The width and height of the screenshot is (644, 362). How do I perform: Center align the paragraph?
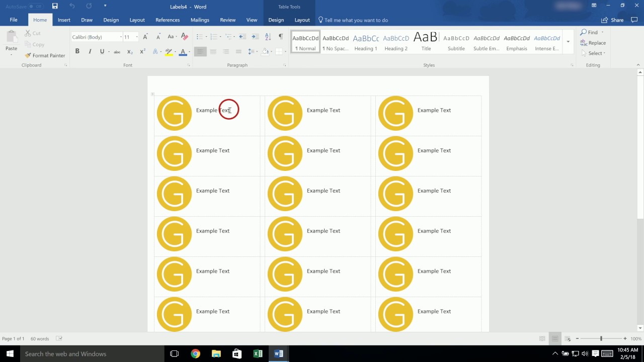pyautogui.click(x=213, y=51)
